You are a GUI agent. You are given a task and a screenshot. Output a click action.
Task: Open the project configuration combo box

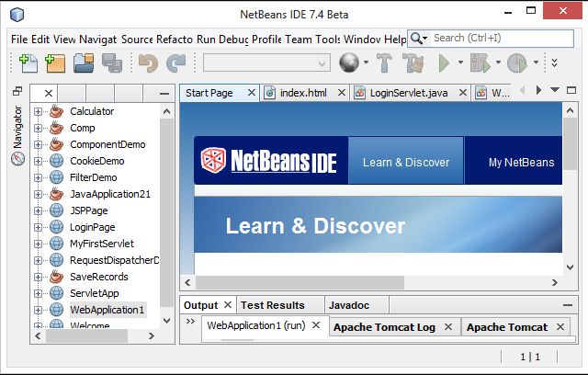[x=266, y=63]
